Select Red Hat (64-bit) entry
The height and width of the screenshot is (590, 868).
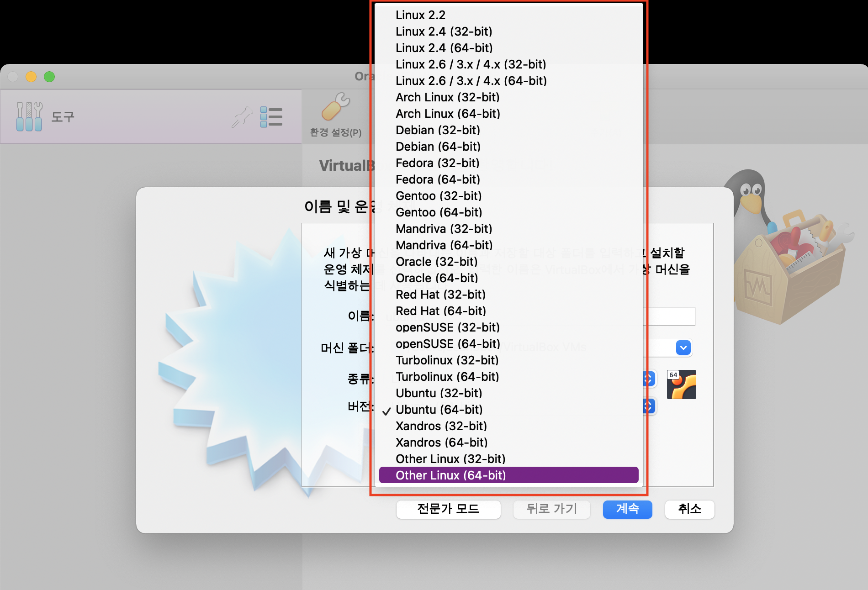click(x=508, y=311)
